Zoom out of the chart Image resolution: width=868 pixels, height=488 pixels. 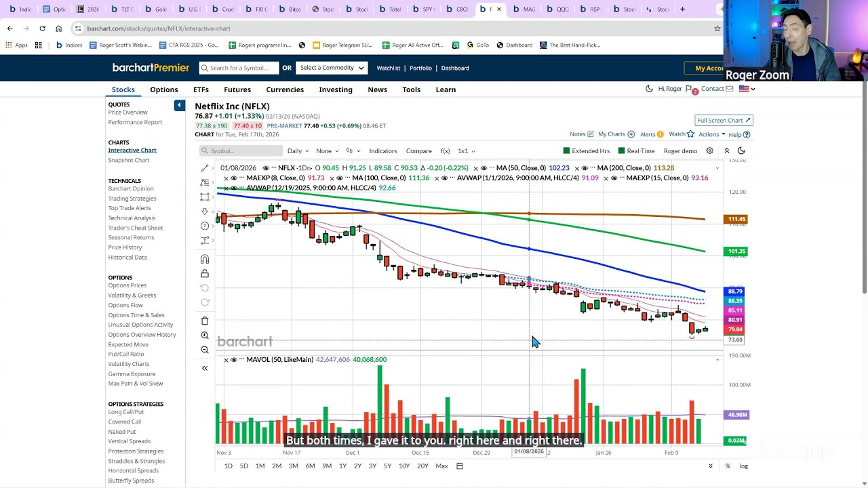pyautogui.click(x=205, y=350)
